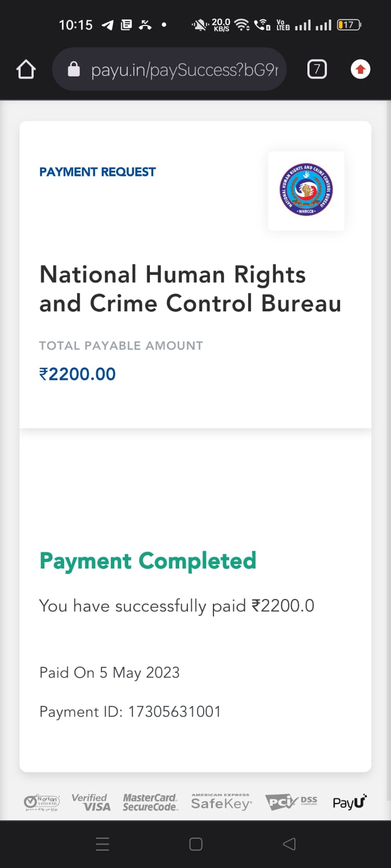Tap the ₹2200.00 total payable amount
Image resolution: width=391 pixels, height=868 pixels.
tap(78, 374)
